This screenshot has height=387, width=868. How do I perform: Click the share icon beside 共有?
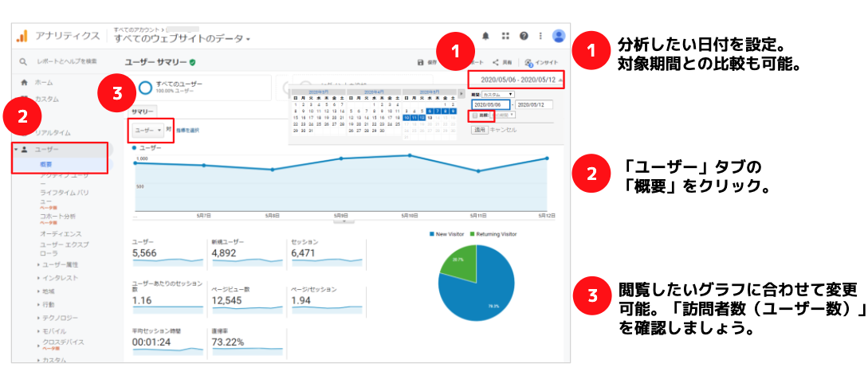(x=496, y=62)
